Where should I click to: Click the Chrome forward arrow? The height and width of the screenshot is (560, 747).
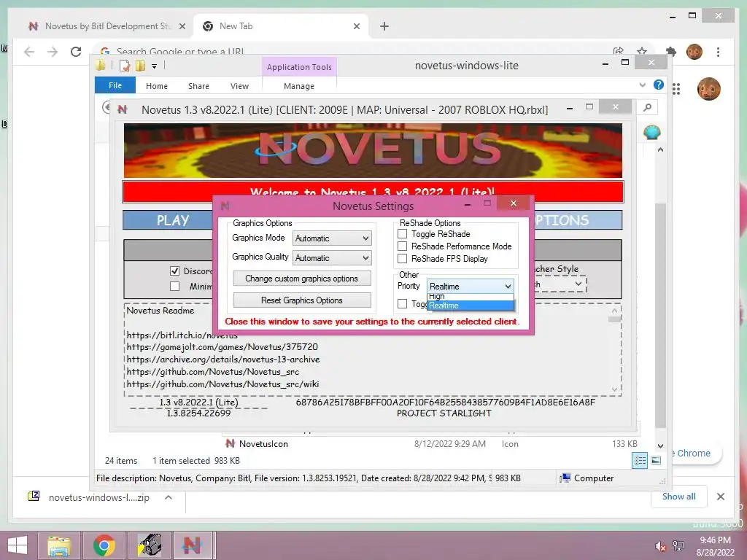tap(53, 52)
